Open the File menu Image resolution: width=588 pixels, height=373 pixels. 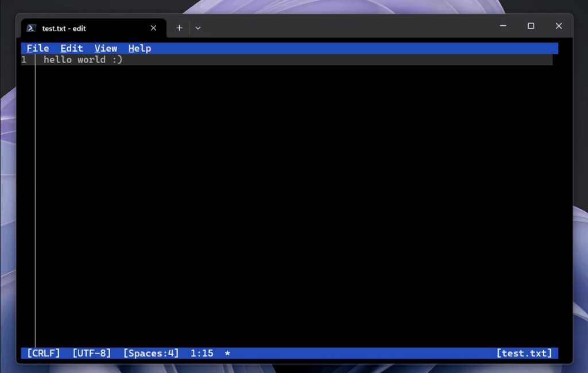(x=38, y=48)
